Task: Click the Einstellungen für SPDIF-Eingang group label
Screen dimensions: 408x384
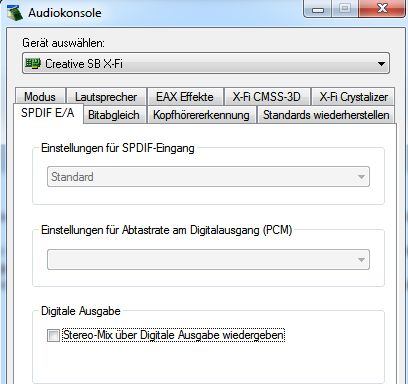Action: pyautogui.click(x=118, y=148)
